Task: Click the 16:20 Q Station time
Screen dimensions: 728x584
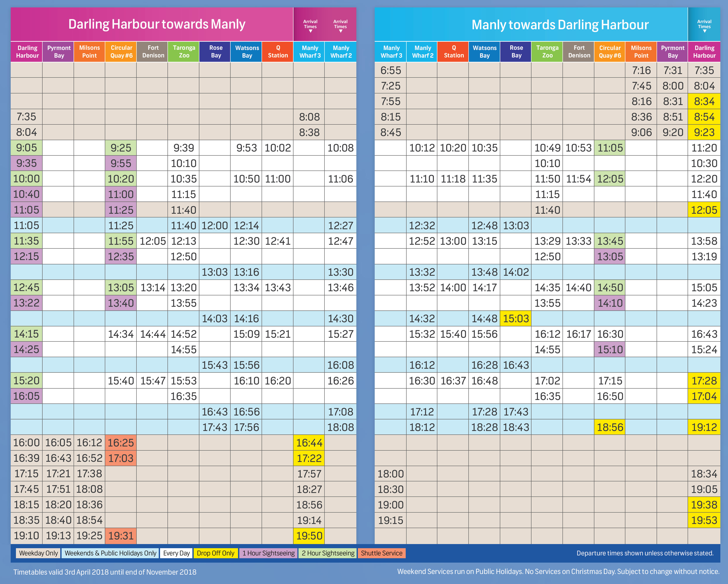Action: [x=278, y=381]
